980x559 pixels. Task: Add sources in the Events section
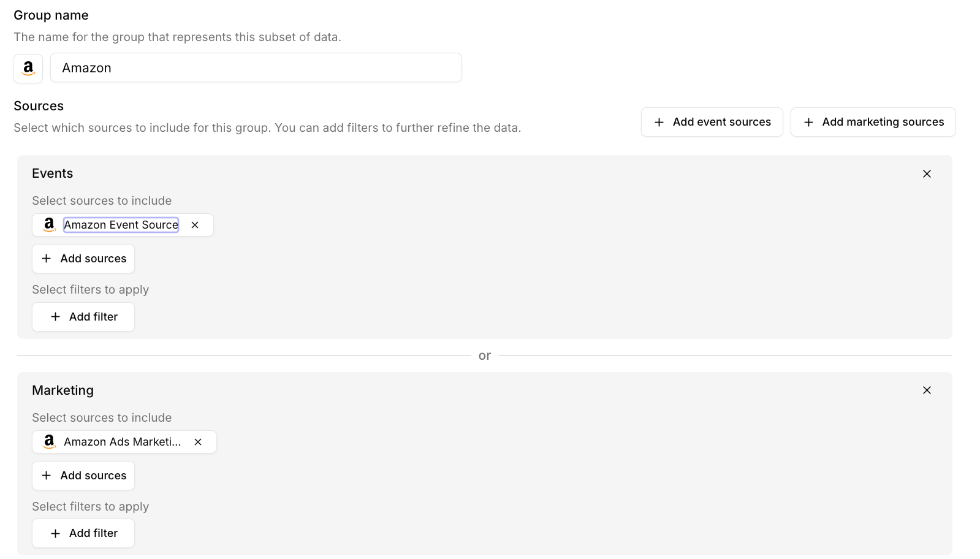[x=83, y=259]
